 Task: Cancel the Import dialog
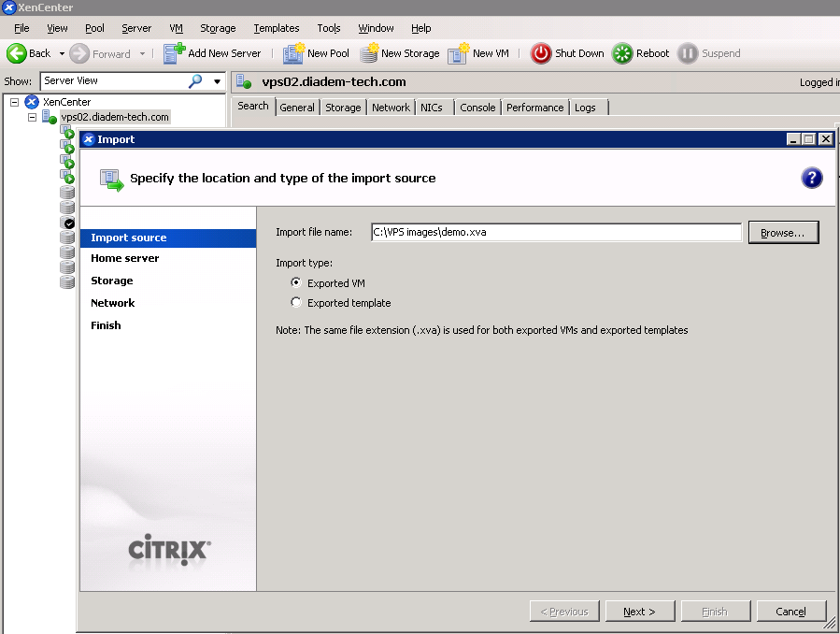click(790, 612)
